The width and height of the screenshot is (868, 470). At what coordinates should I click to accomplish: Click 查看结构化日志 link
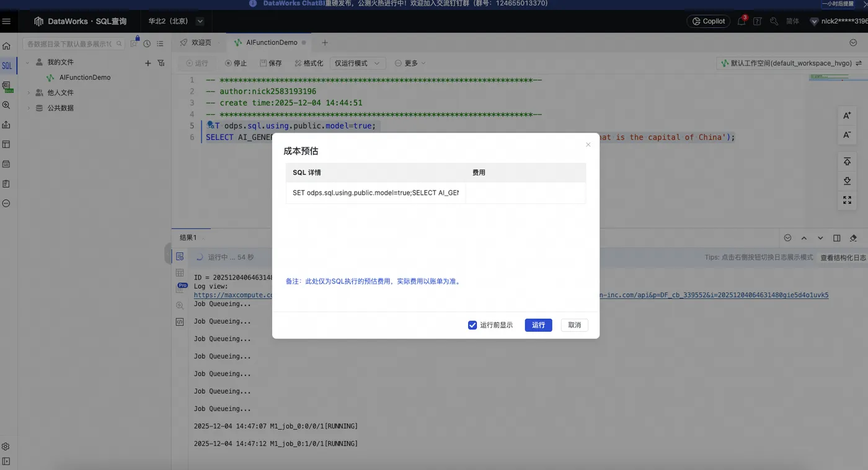click(x=843, y=258)
